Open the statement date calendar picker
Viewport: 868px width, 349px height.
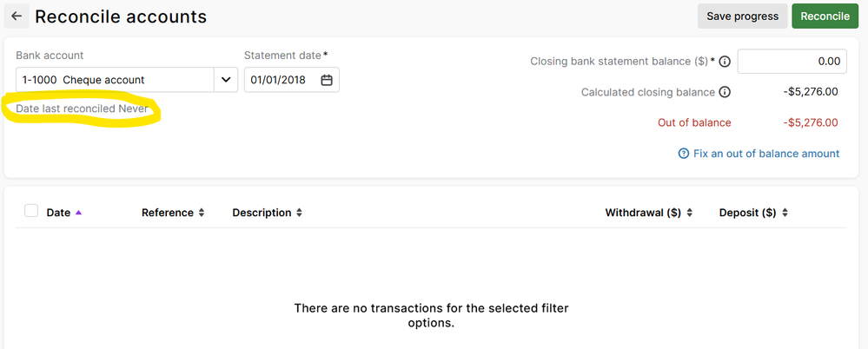327,80
